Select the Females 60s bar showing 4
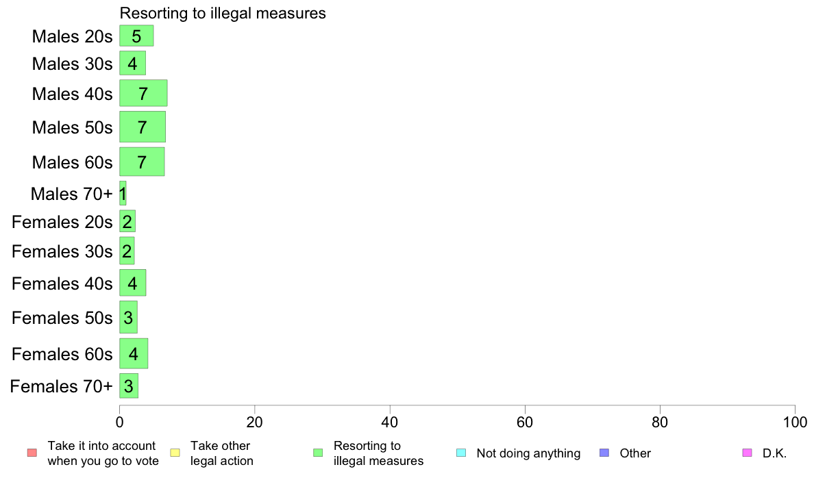 click(134, 353)
